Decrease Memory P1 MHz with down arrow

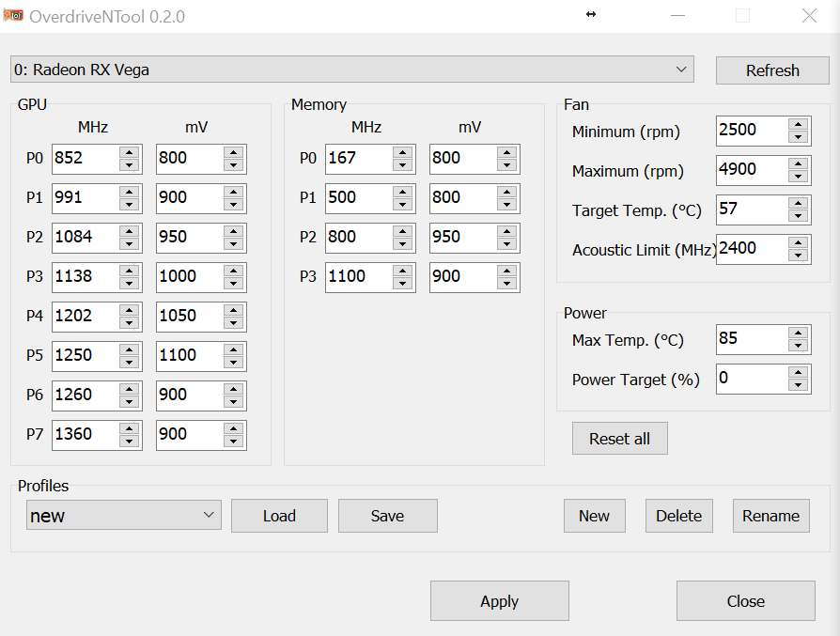[402, 205]
